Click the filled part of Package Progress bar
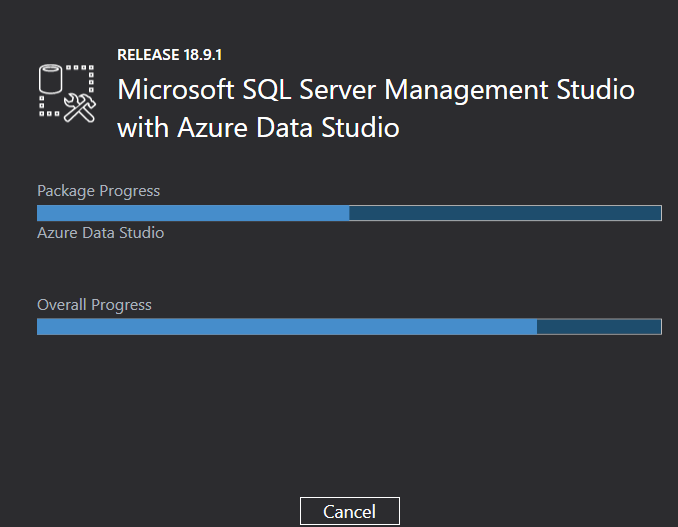 (x=192, y=213)
